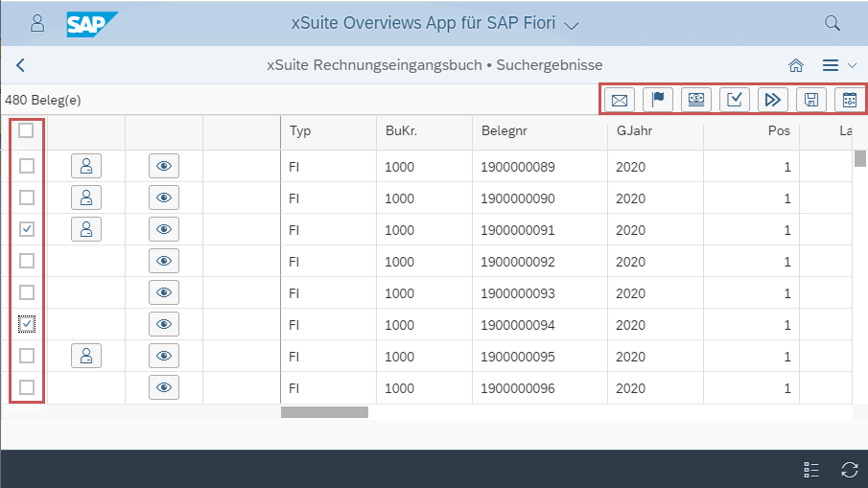The width and height of the screenshot is (868, 488).
Task: Select row checkbox for document 1900000093
Action: (x=27, y=292)
